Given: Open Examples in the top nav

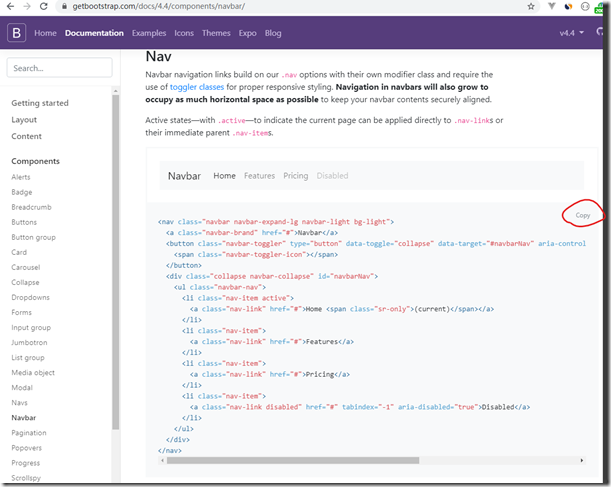Looking at the screenshot, I should [x=149, y=33].
